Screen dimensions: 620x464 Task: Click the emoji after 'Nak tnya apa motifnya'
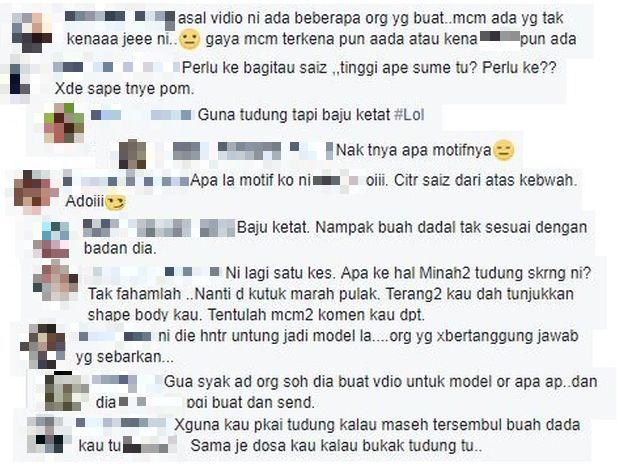503,151
